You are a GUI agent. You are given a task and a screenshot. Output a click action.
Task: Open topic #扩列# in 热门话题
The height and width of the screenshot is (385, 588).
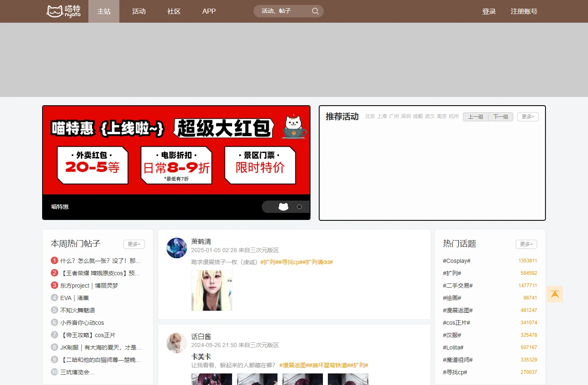452,273
